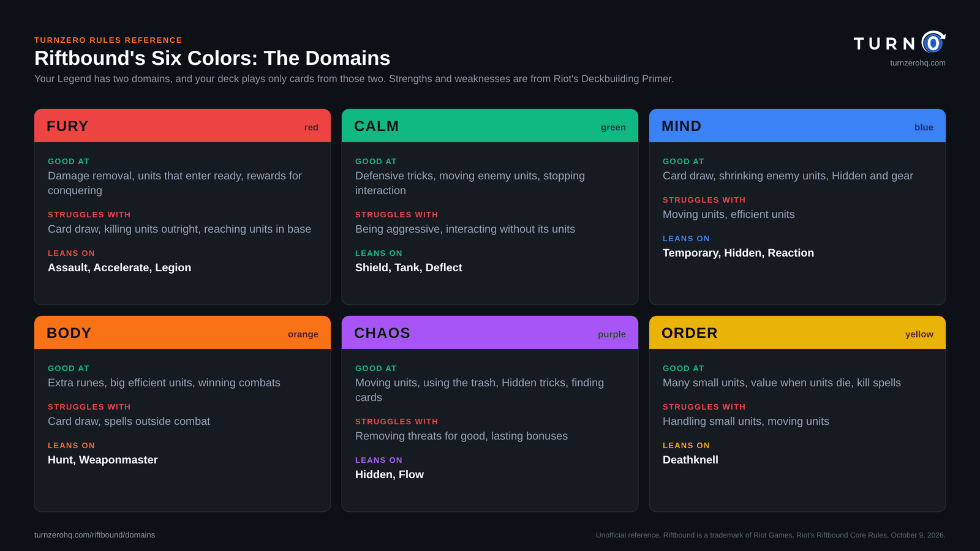Click the 'GOOD AT' label in Body card

coord(69,369)
